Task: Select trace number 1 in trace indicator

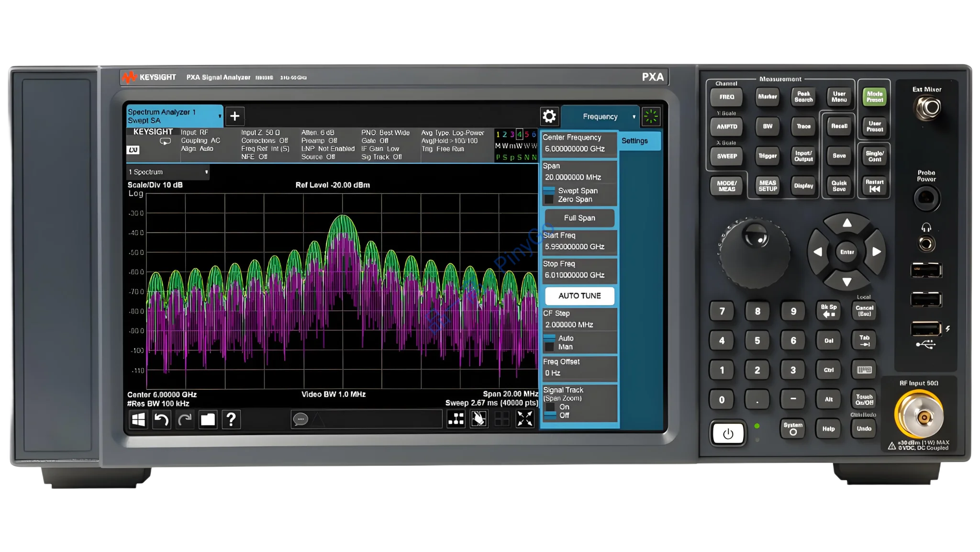Action: point(498,135)
